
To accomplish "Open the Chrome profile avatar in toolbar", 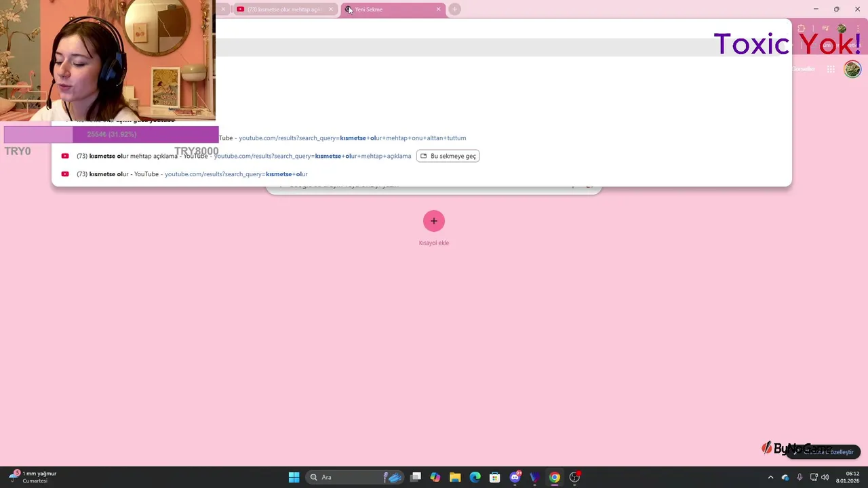I will 842,28.
